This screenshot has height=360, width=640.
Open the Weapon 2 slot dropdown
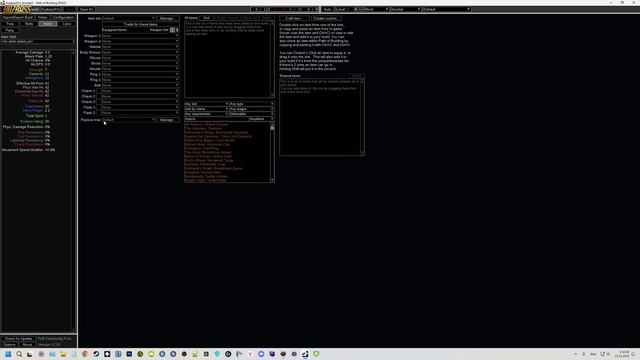pyautogui.click(x=140, y=41)
